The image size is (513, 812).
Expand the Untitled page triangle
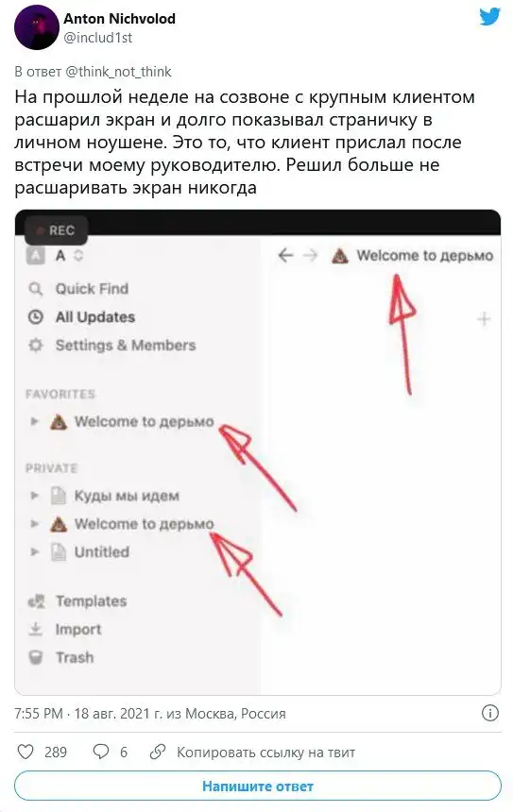(34, 551)
